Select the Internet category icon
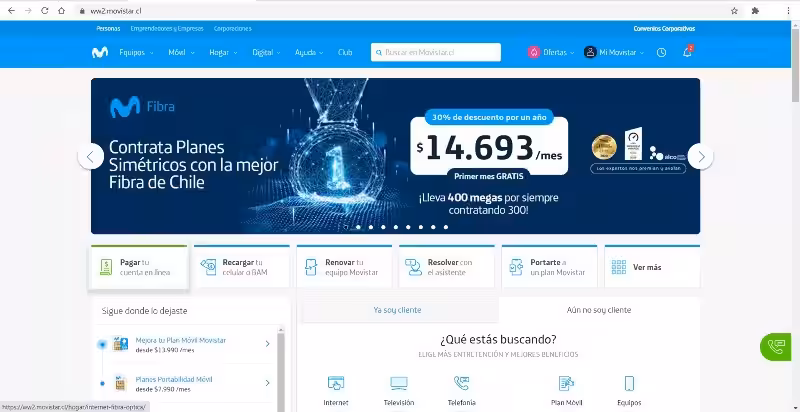The height and width of the screenshot is (412, 800). click(x=336, y=383)
